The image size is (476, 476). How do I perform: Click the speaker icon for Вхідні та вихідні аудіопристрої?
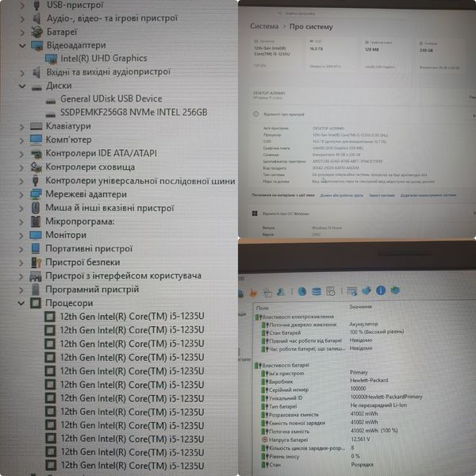pyautogui.click(x=36, y=72)
